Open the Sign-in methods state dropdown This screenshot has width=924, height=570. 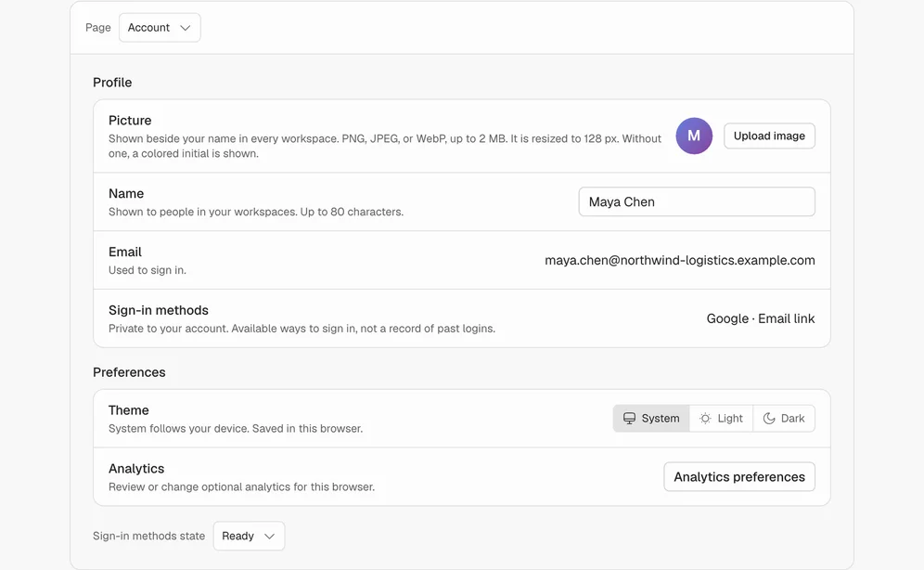pyautogui.click(x=249, y=536)
